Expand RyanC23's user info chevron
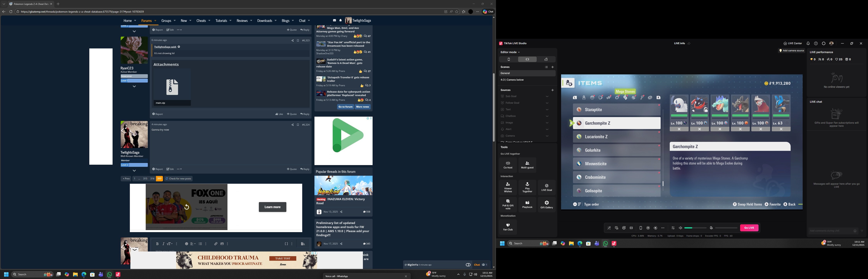The image size is (868, 279). [x=134, y=87]
